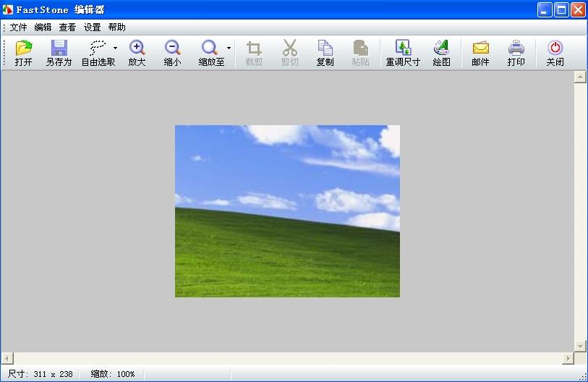Open the 绘图 (Draw) tool
Screen dimensions: 588x382
[441, 53]
